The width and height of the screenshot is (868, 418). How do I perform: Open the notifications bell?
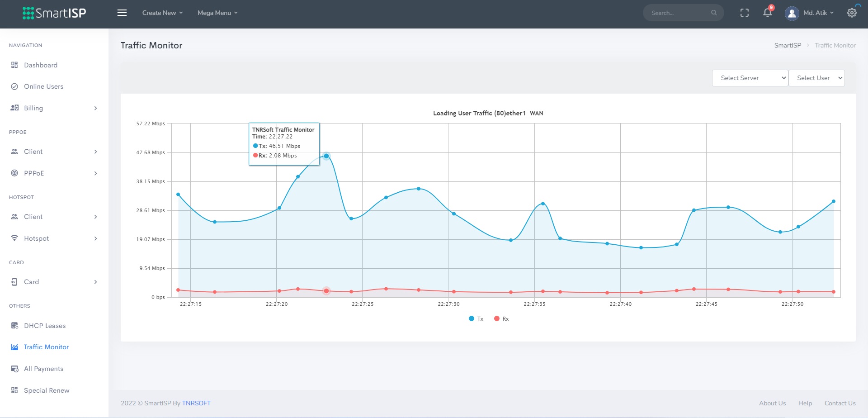point(768,13)
